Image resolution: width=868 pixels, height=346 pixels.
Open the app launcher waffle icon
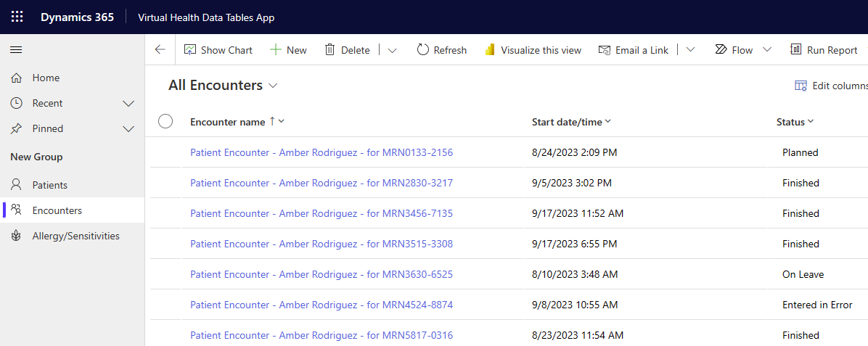[x=17, y=17]
